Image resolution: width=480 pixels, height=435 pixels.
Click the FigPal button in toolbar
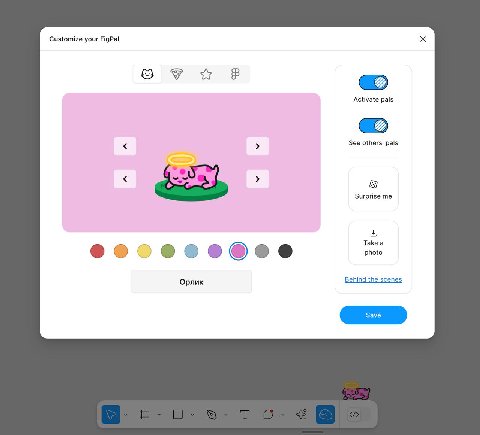325,414
